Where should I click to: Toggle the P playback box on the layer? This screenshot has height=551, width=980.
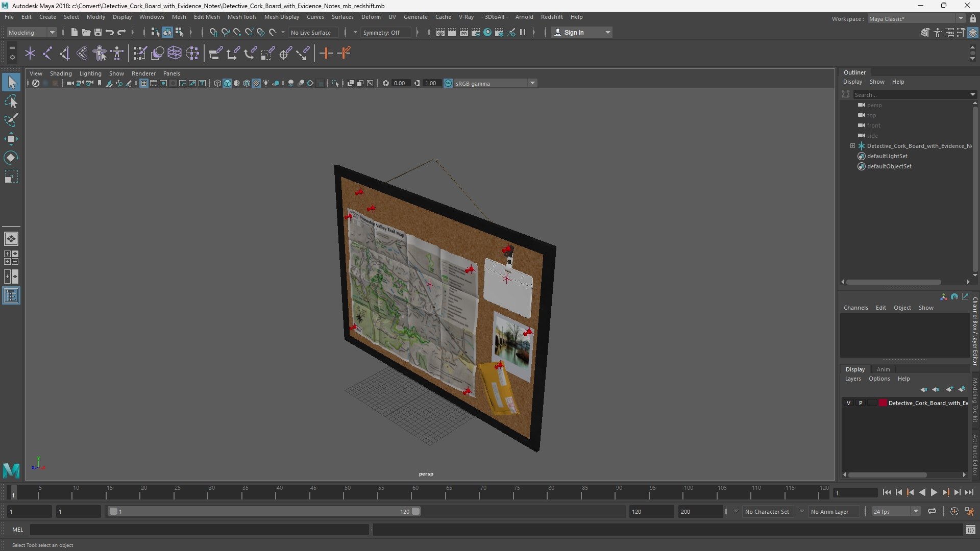pyautogui.click(x=861, y=403)
